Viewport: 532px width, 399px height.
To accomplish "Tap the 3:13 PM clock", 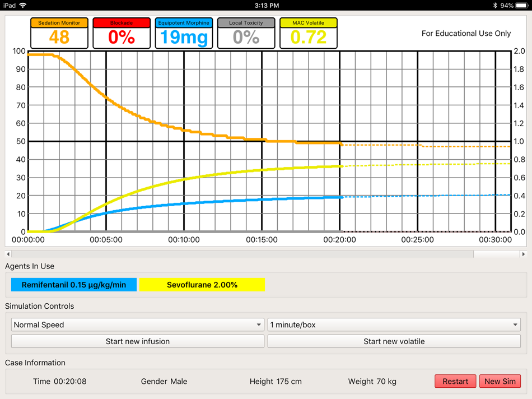I will click(267, 6).
